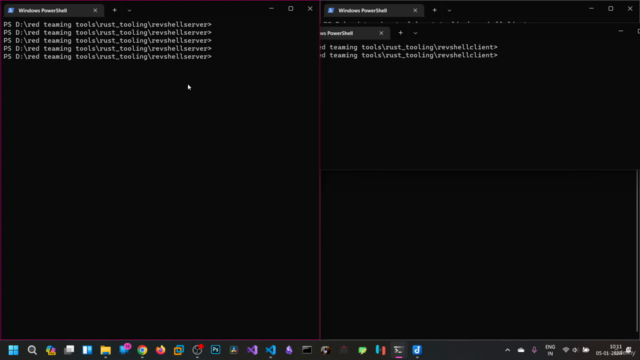This screenshot has width=640, height=360.
Task: Click the last revshellclient prompt line
Action: (x=409, y=55)
